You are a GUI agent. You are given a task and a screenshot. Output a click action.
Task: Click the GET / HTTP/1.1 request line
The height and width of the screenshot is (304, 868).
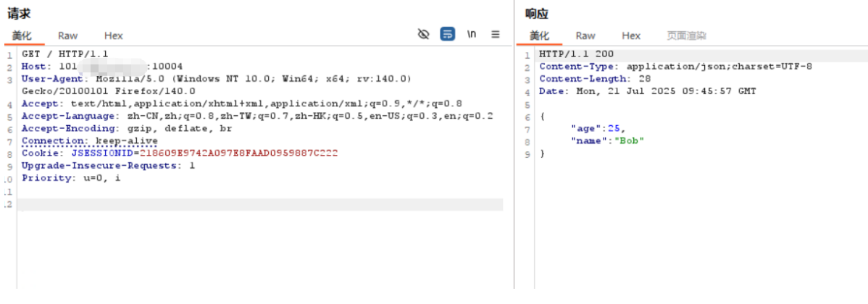(55, 54)
